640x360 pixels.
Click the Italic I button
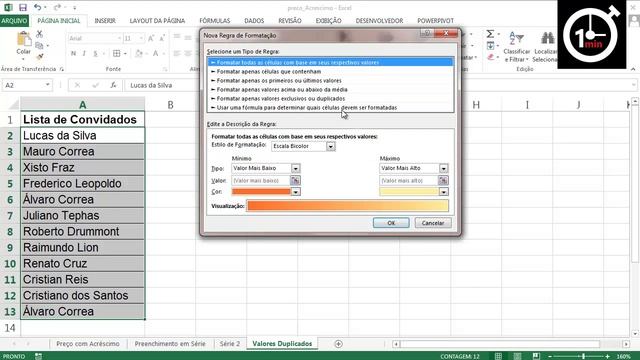coord(84,53)
